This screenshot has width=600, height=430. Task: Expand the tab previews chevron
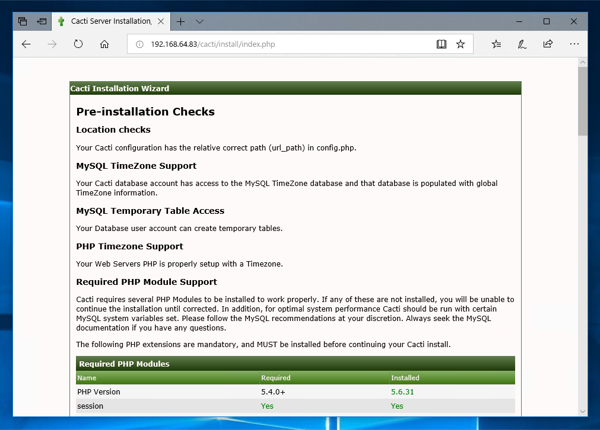(x=200, y=22)
